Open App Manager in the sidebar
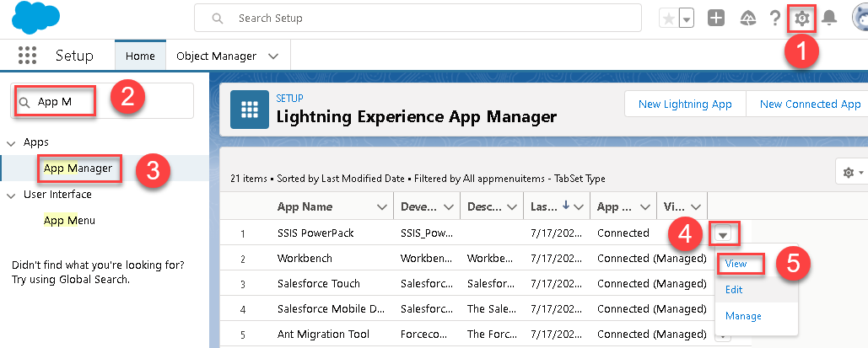Image resolution: width=868 pixels, height=348 pixels. pos(78,169)
